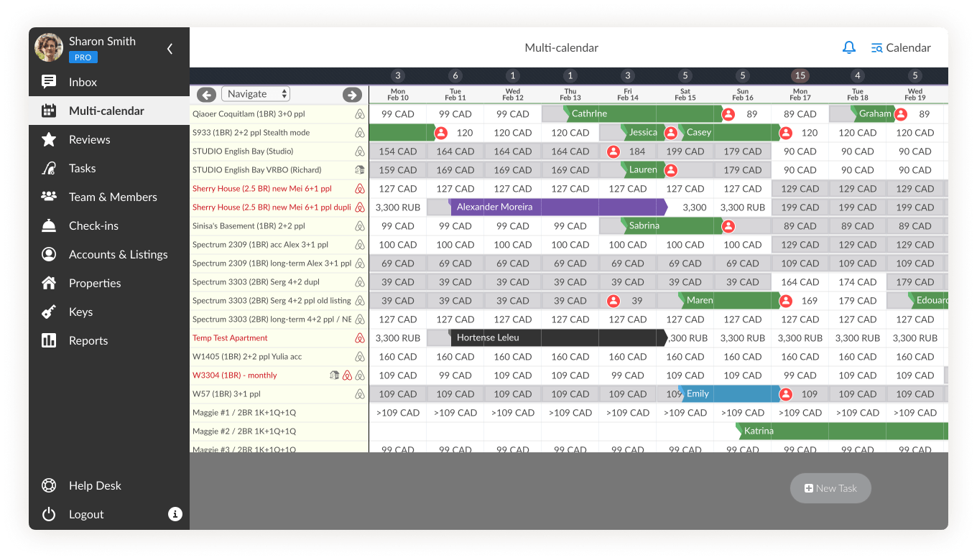977x560 pixels.
Task: Open the Casey reservation
Action: point(728,132)
